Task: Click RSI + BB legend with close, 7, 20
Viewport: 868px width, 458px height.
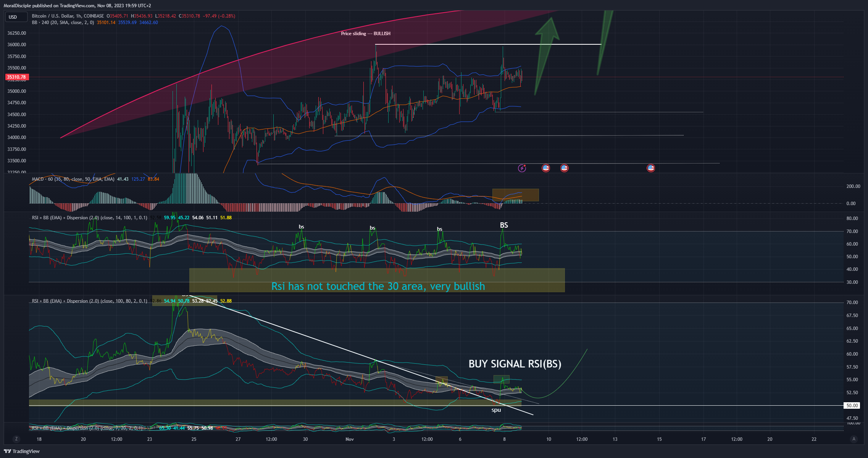Action: coord(87,428)
